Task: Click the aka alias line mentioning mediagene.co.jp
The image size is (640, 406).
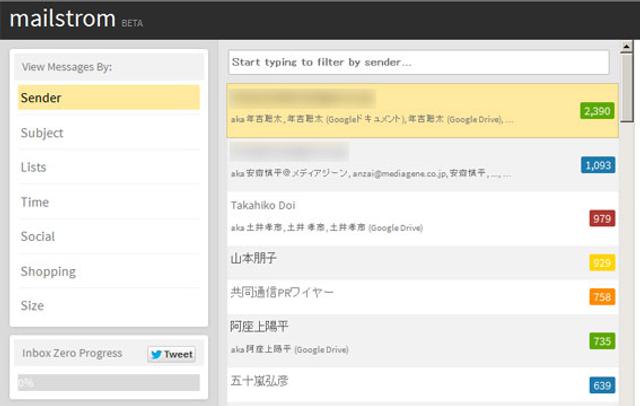Action: pyautogui.click(x=371, y=173)
